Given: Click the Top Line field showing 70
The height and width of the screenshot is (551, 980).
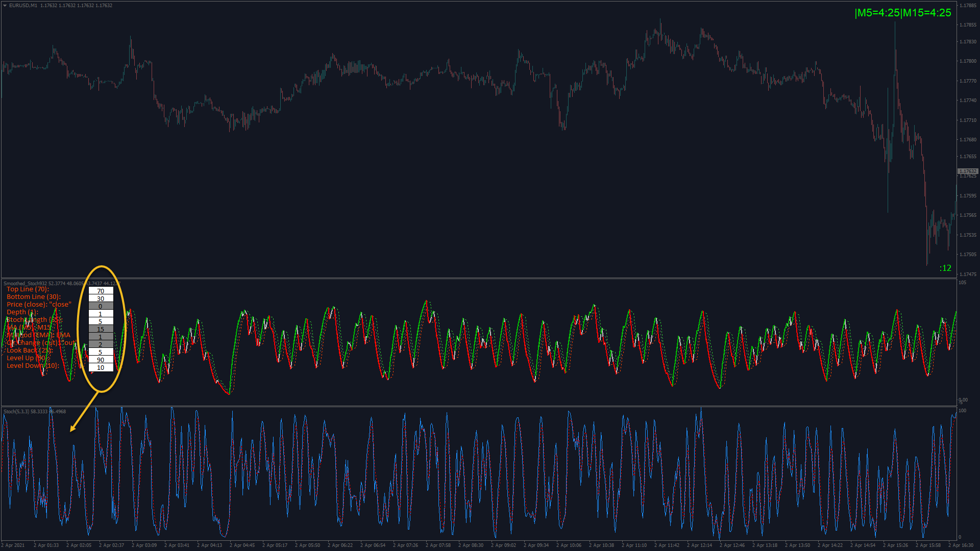Looking at the screenshot, I should coord(101,291).
